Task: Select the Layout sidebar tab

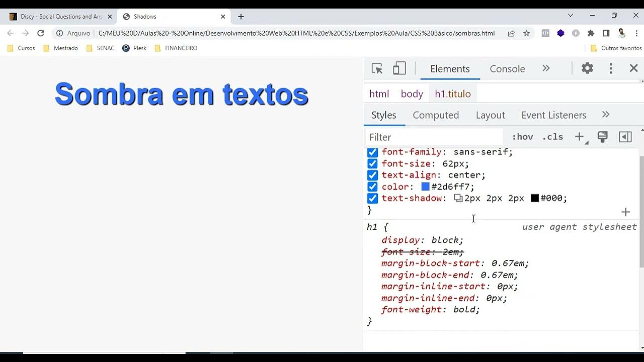Action: [x=491, y=115]
